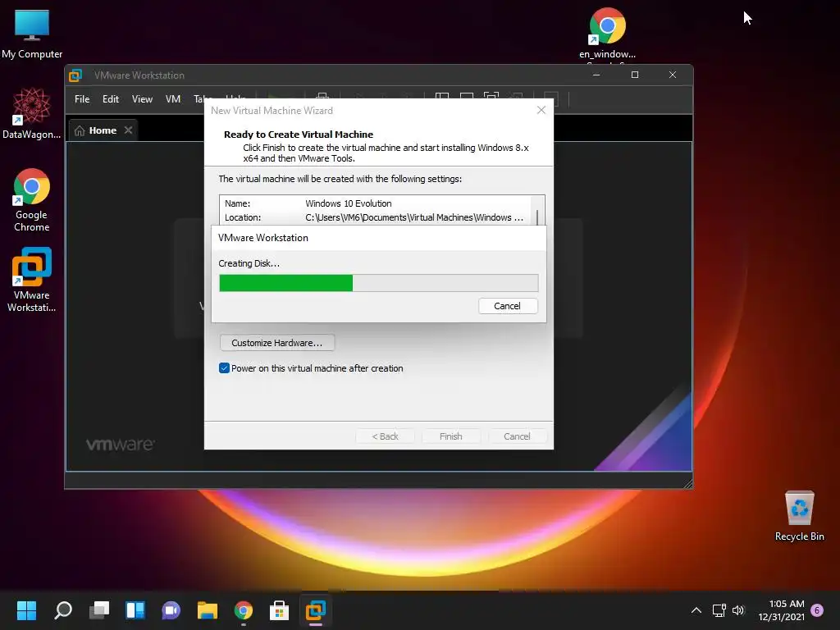Open the VM menu in VMware
The width and height of the screenshot is (840, 630).
coord(172,99)
